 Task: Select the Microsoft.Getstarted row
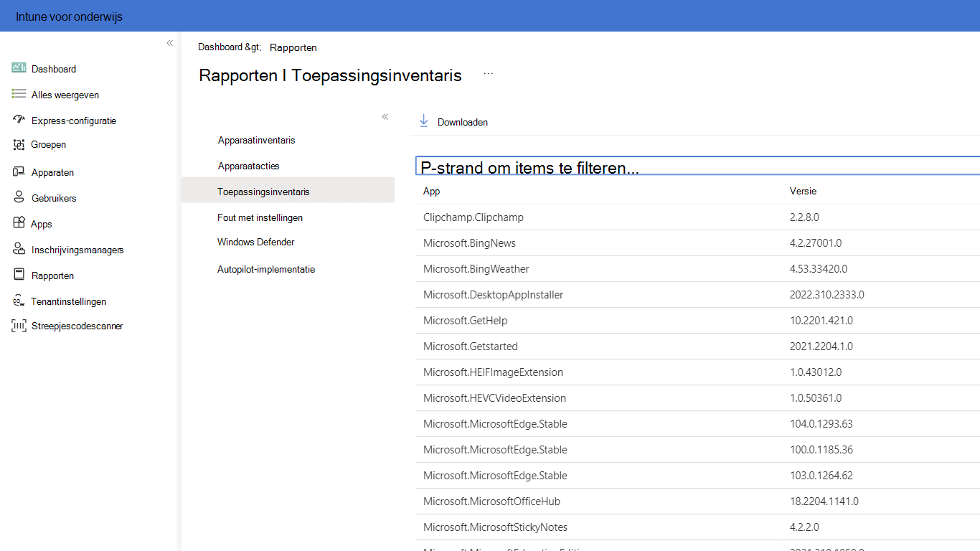tap(697, 347)
